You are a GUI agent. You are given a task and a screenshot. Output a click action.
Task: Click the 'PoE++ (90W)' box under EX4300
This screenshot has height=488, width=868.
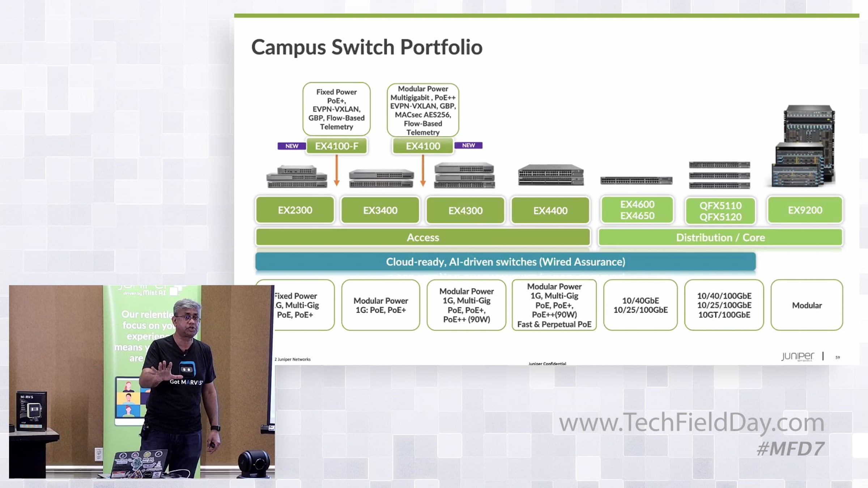[466, 305]
